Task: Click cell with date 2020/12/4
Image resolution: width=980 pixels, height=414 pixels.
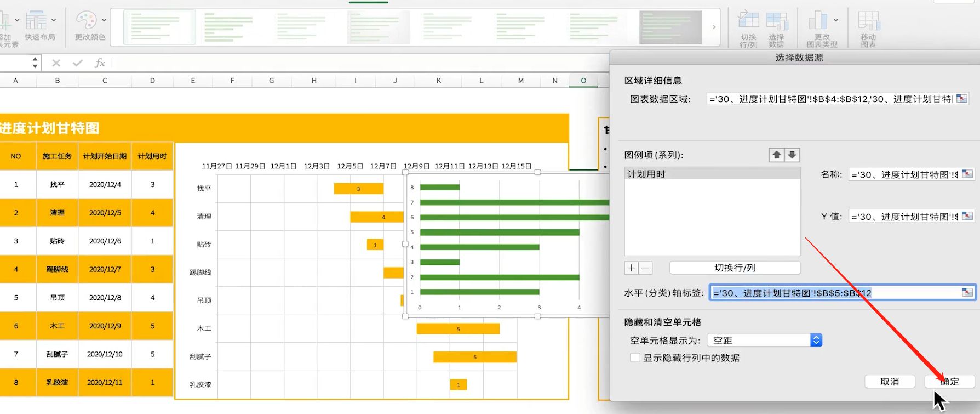Action: coord(105,184)
